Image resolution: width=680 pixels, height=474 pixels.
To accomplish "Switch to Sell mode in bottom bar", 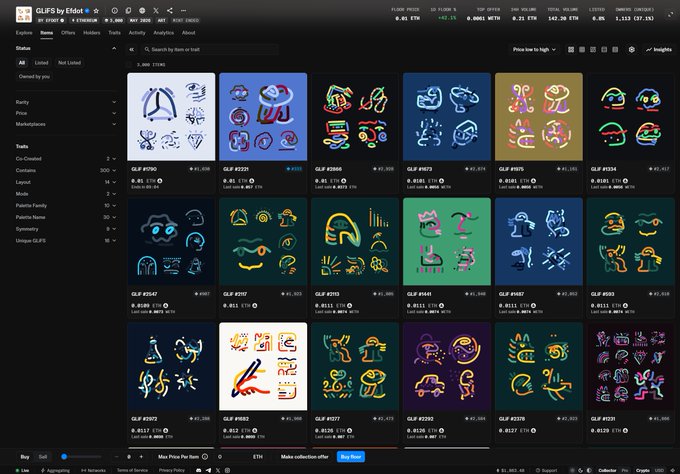I will (42, 457).
